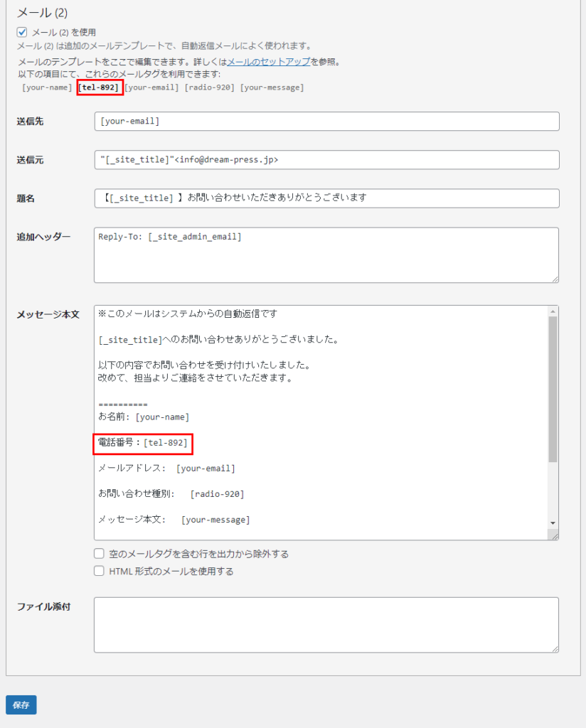Image resolution: width=586 pixels, height=728 pixels.
Task: Focus the empty ファイル添付 textarea
Action: (326, 625)
